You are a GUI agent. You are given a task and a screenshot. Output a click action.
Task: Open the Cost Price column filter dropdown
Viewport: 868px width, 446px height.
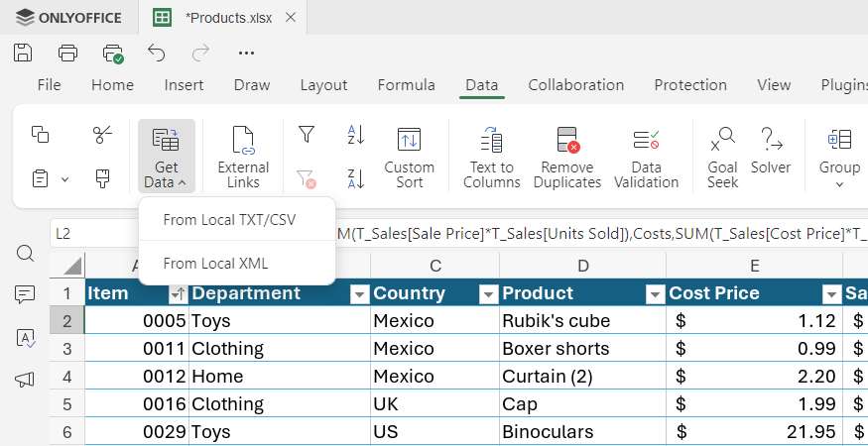pyautogui.click(x=831, y=295)
